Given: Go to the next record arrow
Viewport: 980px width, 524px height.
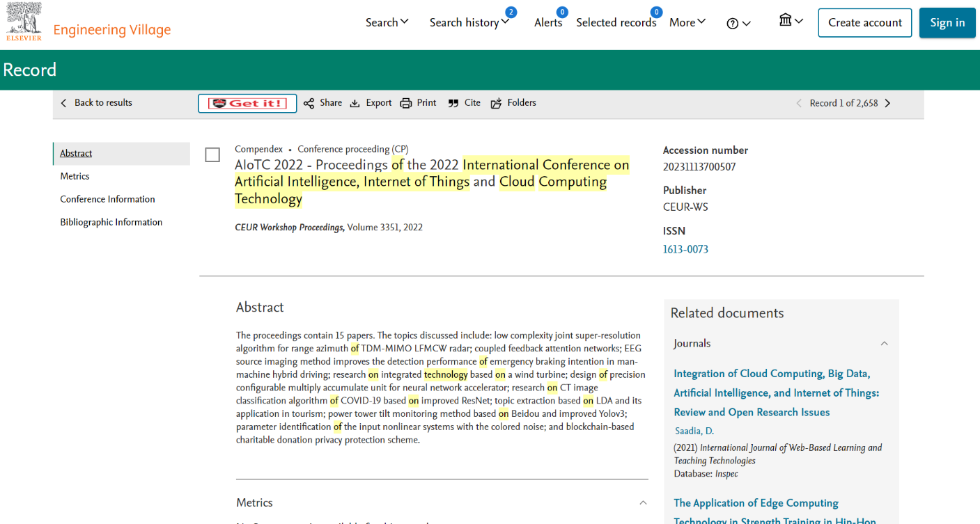Looking at the screenshot, I should click(x=887, y=103).
